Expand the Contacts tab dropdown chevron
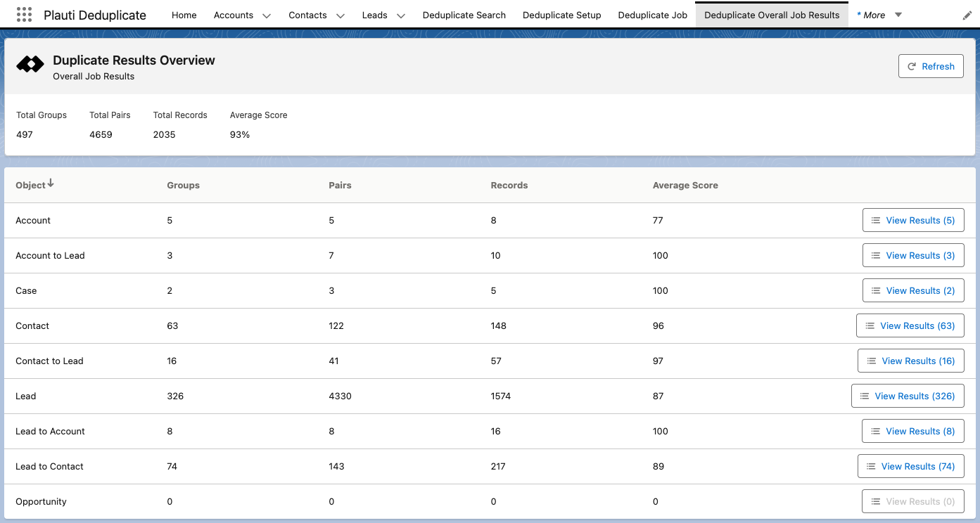The height and width of the screenshot is (523, 980). 340,15
